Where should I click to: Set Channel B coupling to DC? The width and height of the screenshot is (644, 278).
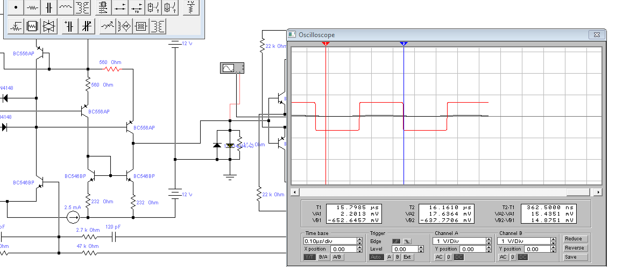[523, 257]
